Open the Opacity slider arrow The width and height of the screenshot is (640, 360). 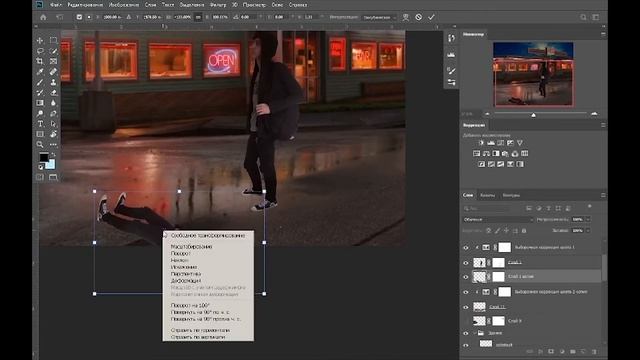click(x=588, y=220)
